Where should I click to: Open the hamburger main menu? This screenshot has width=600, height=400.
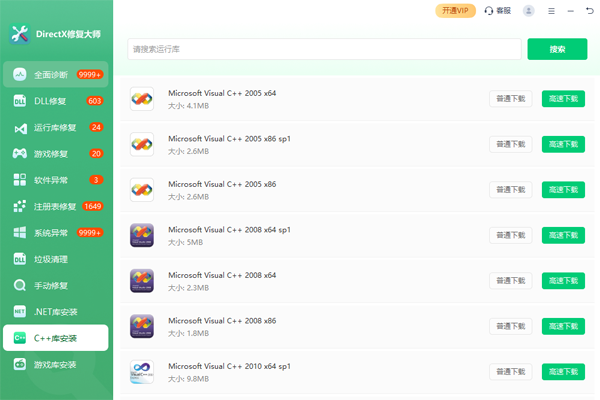coord(550,11)
